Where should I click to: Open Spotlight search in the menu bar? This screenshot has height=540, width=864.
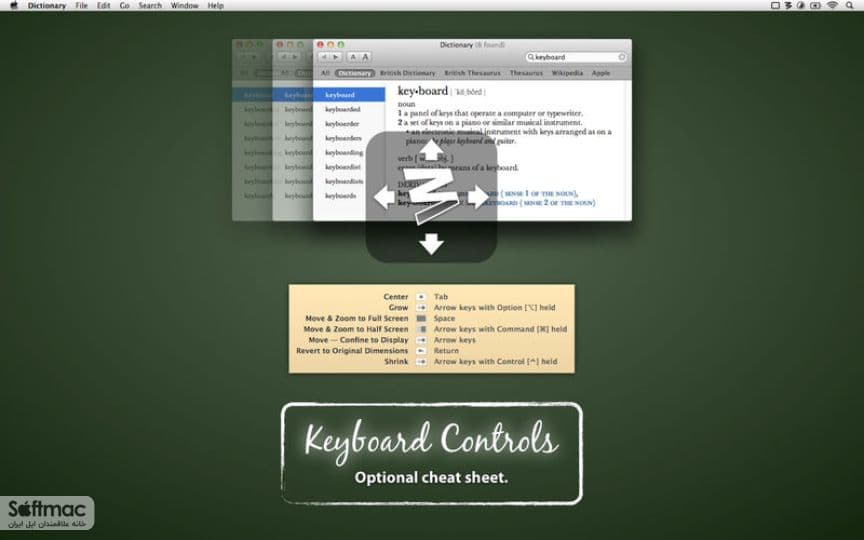(x=850, y=6)
